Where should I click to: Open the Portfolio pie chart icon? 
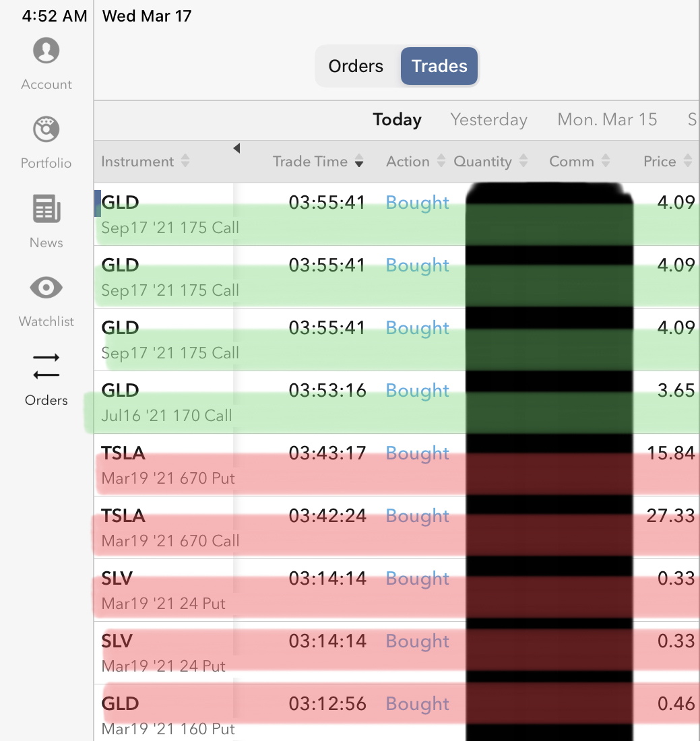pos(46,131)
